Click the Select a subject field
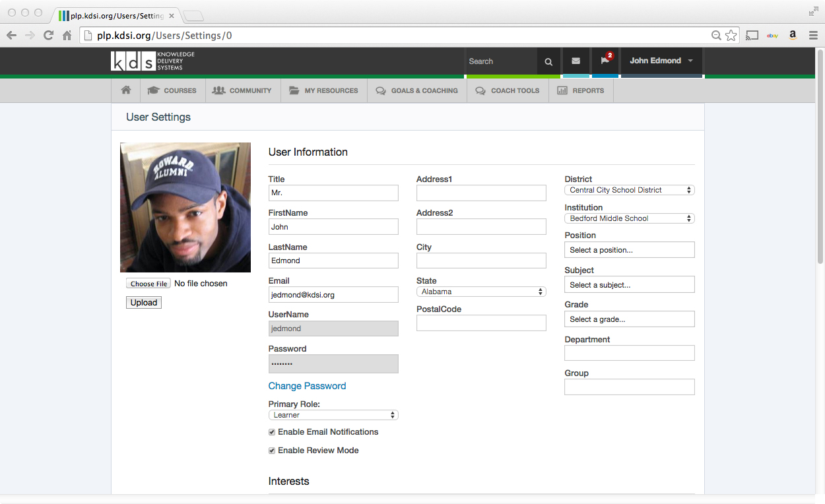 [630, 285]
